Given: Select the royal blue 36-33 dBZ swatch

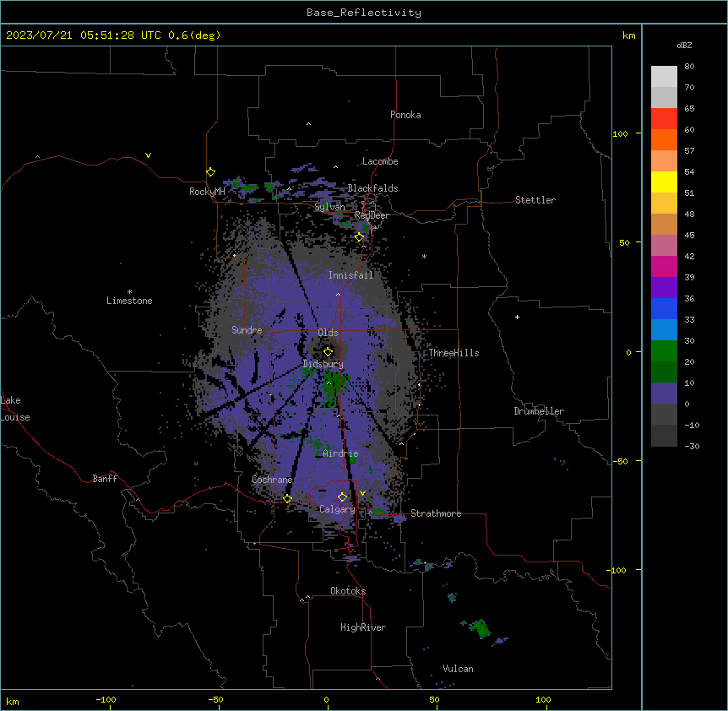Looking at the screenshot, I should tap(664, 308).
